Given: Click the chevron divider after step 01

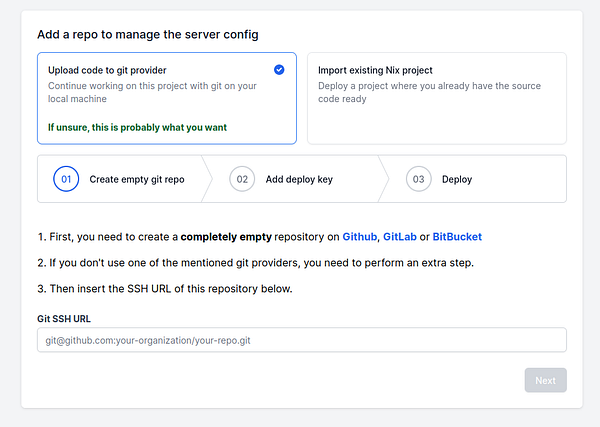Looking at the screenshot, I should point(207,179).
